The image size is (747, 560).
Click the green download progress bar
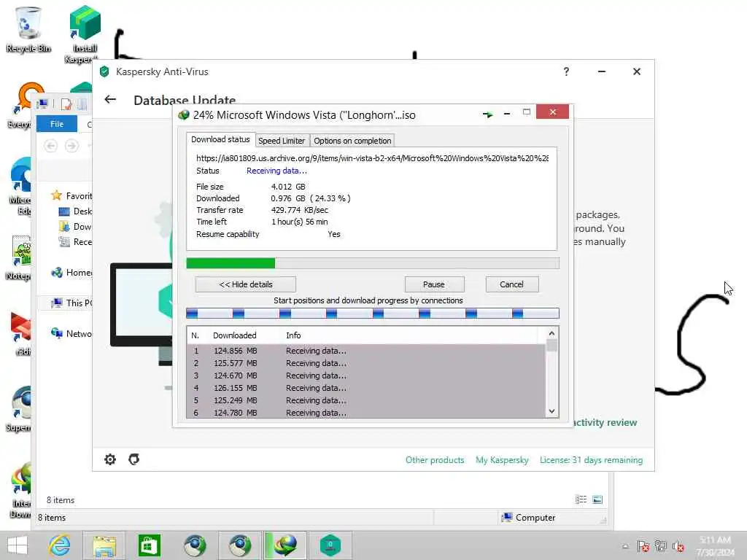[373, 263]
